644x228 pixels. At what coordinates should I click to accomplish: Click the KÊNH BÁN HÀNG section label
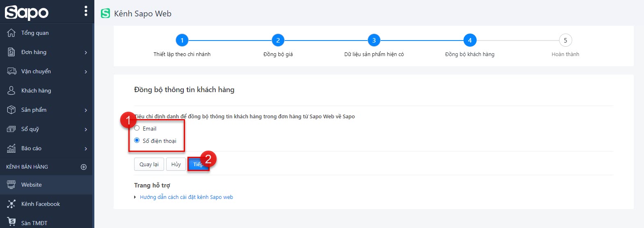[x=27, y=167]
